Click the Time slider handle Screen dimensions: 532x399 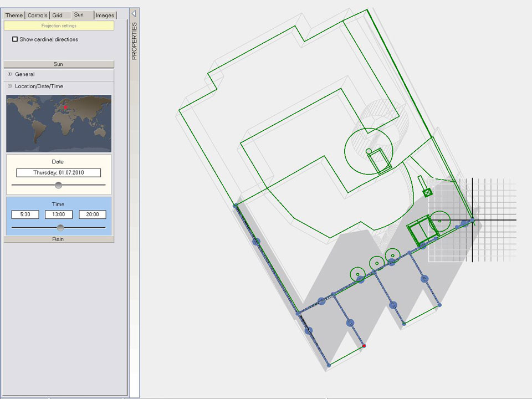60,228
